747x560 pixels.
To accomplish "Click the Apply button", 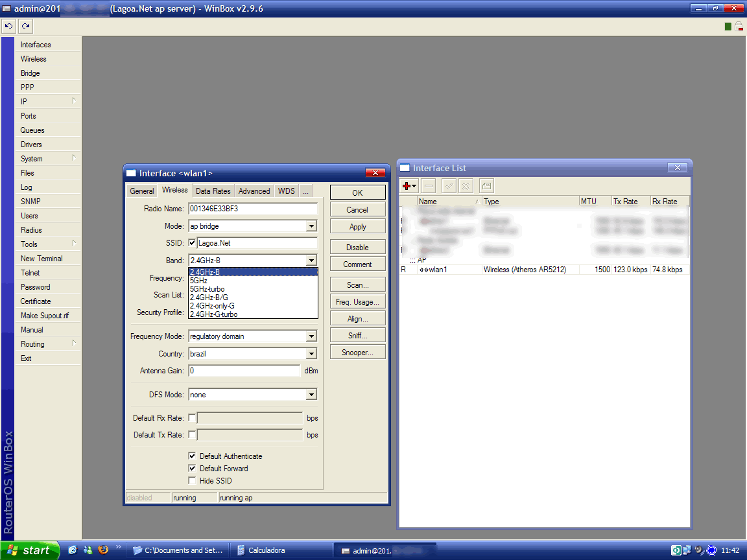I will 357,227.
